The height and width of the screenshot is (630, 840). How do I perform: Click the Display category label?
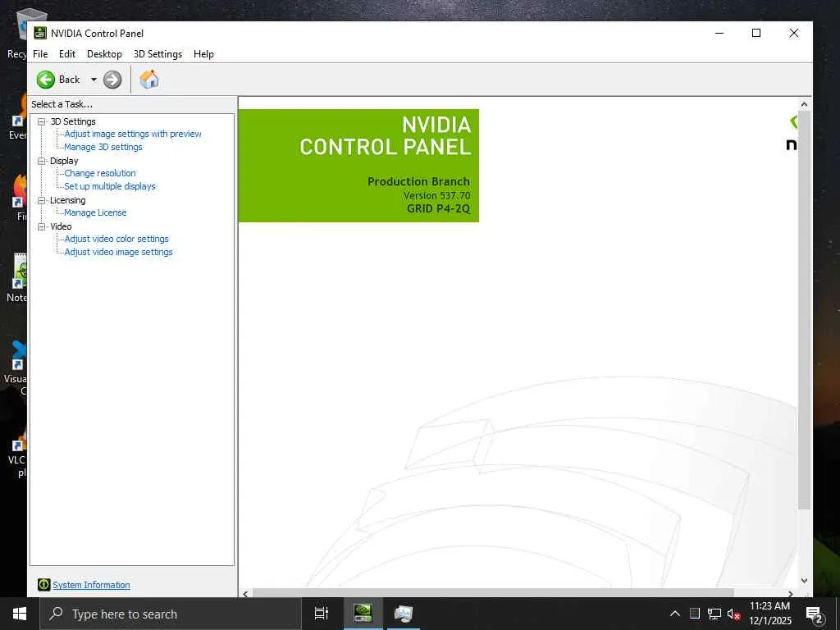click(64, 161)
